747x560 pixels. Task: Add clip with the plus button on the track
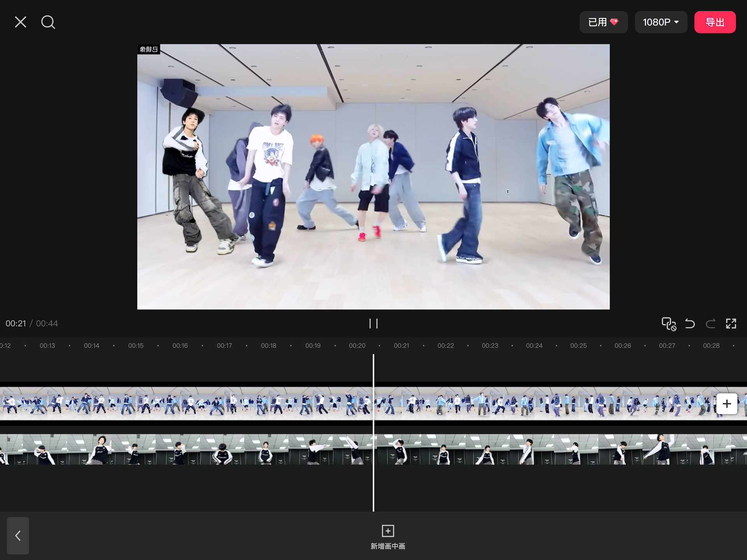pos(726,404)
